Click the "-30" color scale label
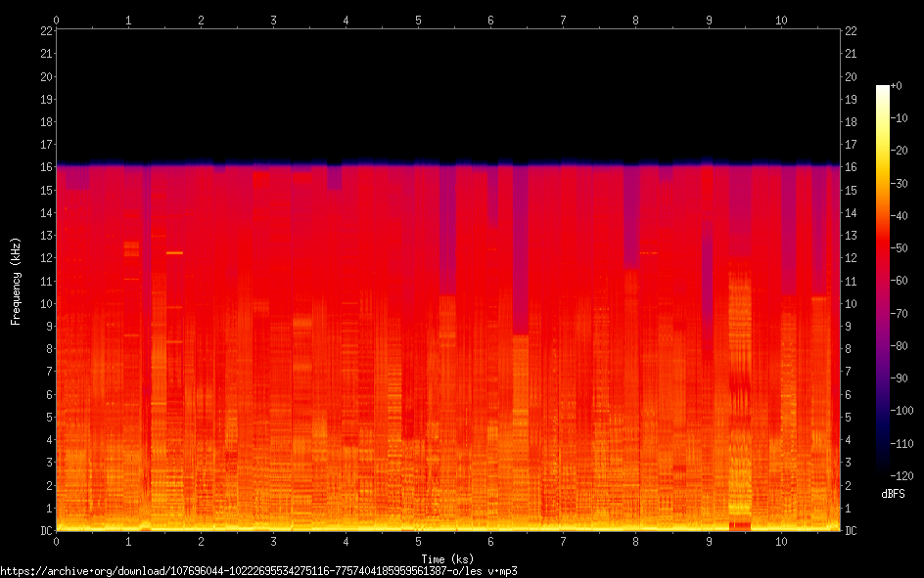This screenshot has height=578, width=924. pos(899,184)
